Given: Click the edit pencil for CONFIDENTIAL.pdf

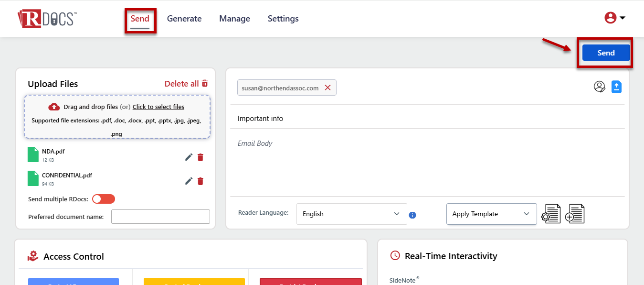Looking at the screenshot, I should 189,181.
